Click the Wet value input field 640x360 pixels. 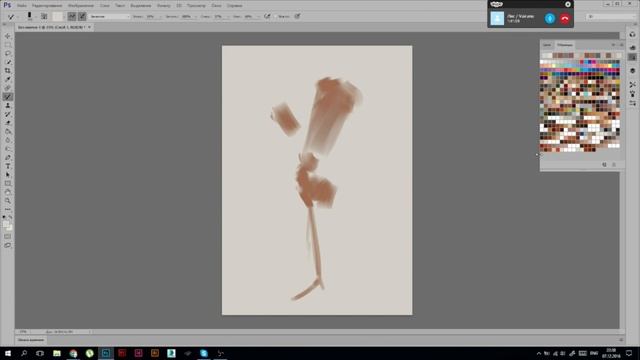pyautogui.click(x=151, y=17)
